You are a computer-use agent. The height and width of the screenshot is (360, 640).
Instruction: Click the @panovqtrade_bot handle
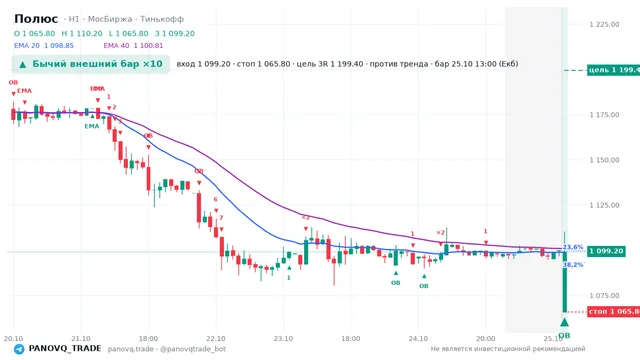click(x=193, y=349)
